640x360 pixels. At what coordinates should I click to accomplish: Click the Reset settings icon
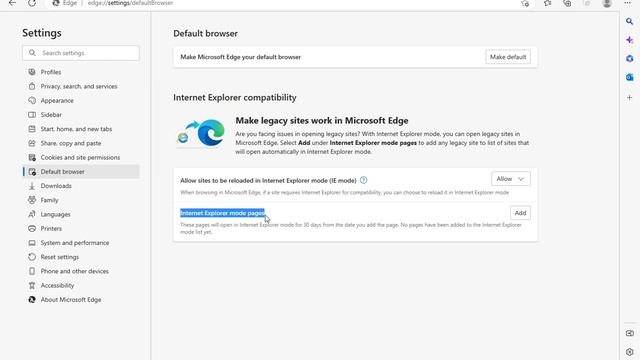pyautogui.click(x=32, y=257)
